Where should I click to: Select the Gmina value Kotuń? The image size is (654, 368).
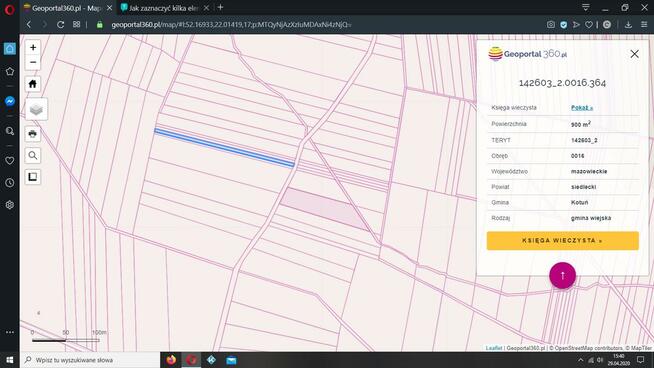[x=579, y=202]
